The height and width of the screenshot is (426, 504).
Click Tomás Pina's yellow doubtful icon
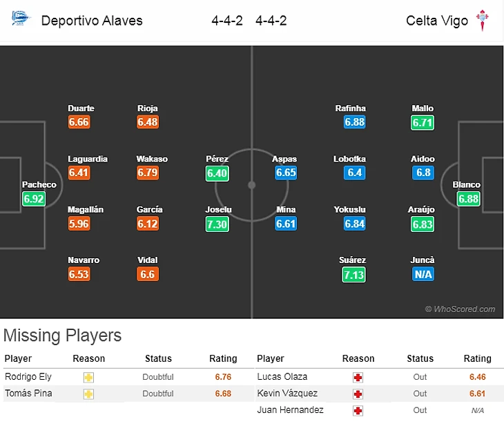pyautogui.click(x=89, y=394)
